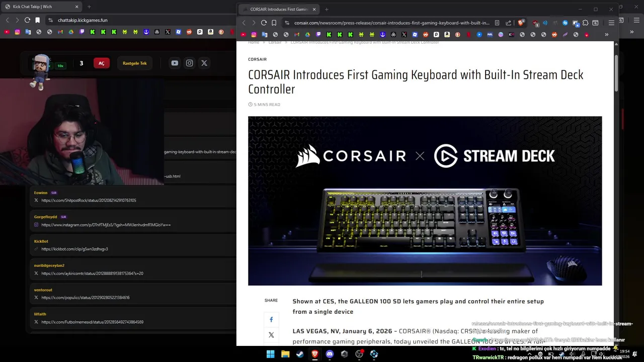Open Gorgefloydd's Instagram link
This screenshot has height=362, width=644.
click(106, 225)
